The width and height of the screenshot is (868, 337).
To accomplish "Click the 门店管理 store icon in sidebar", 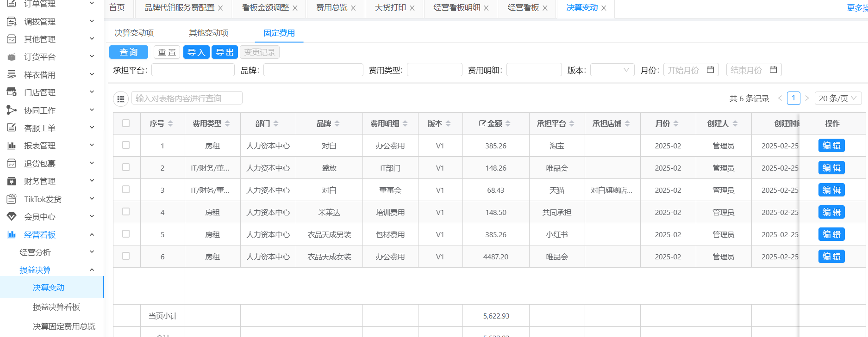I will pyautogui.click(x=12, y=92).
